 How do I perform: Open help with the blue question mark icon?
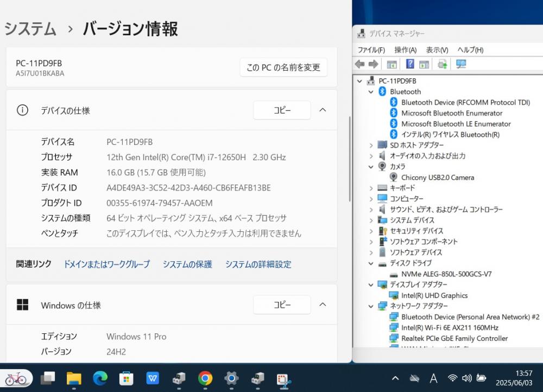coord(410,64)
